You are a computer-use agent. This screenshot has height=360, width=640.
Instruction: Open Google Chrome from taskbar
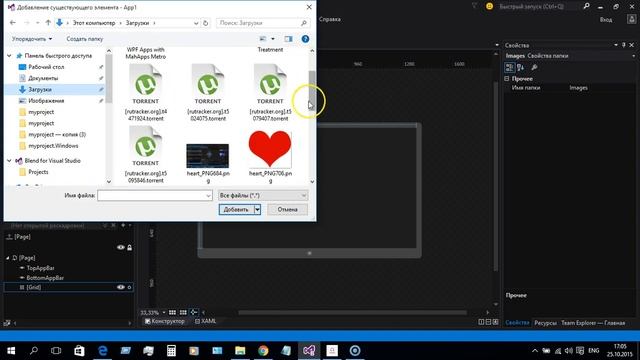(x=263, y=351)
